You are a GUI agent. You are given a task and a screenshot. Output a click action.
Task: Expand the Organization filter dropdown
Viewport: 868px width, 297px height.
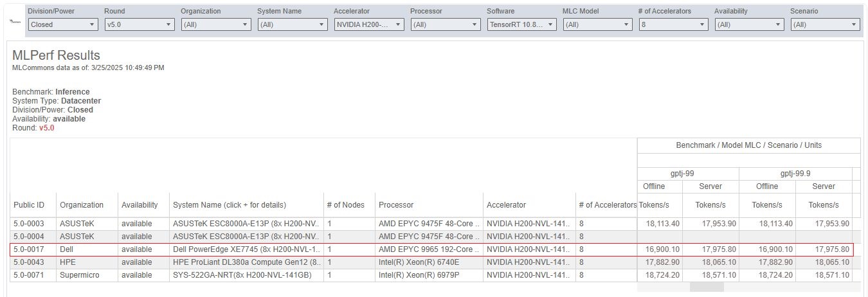click(x=215, y=24)
